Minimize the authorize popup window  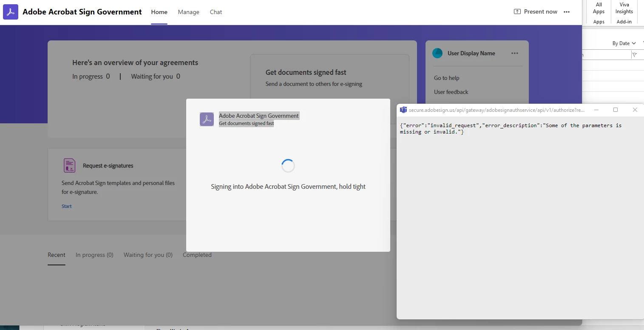point(596,110)
